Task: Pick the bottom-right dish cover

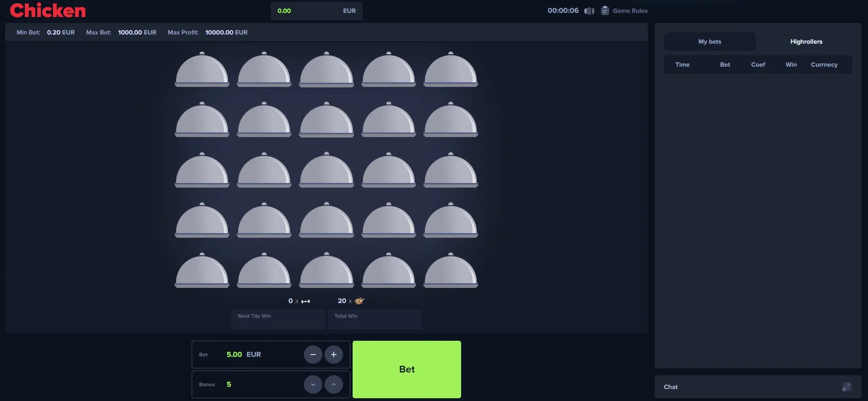Action: pos(451,271)
